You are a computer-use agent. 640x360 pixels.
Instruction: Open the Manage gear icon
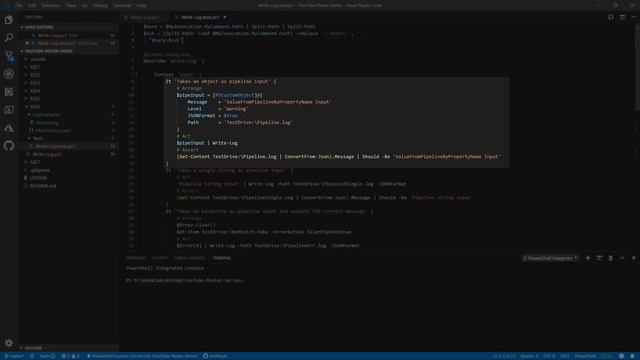(x=9, y=343)
